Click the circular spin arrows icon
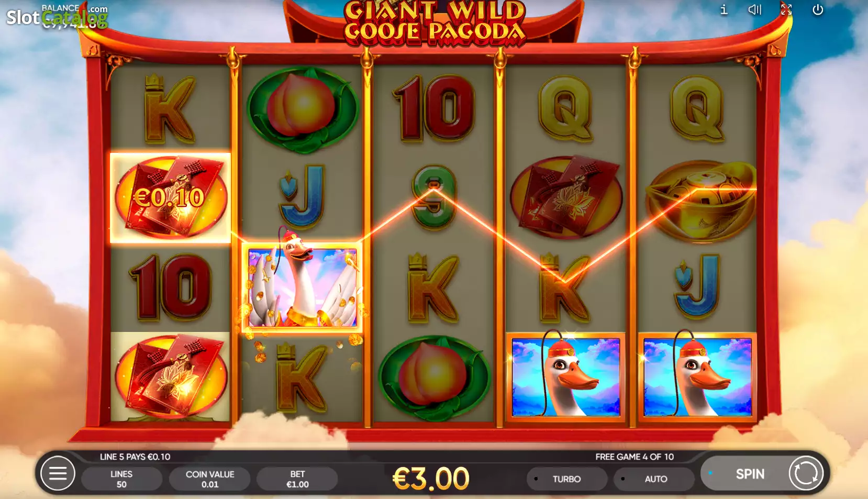 click(x=806, y=473)
